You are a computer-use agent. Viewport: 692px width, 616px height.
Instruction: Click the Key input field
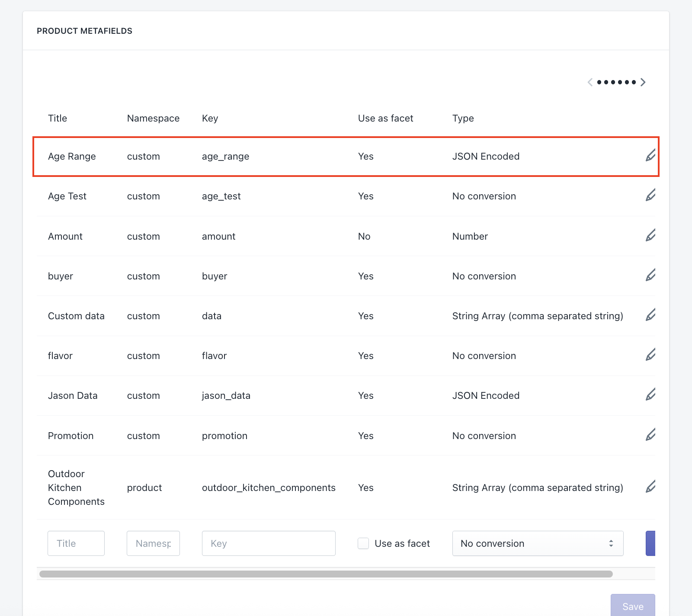[x=269, y=543]
